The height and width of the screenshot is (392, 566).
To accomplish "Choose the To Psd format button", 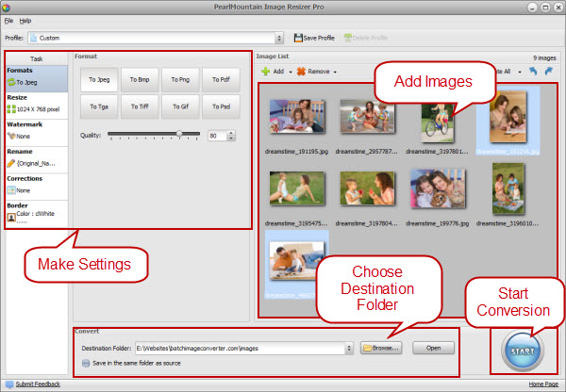I will [221, 106].
